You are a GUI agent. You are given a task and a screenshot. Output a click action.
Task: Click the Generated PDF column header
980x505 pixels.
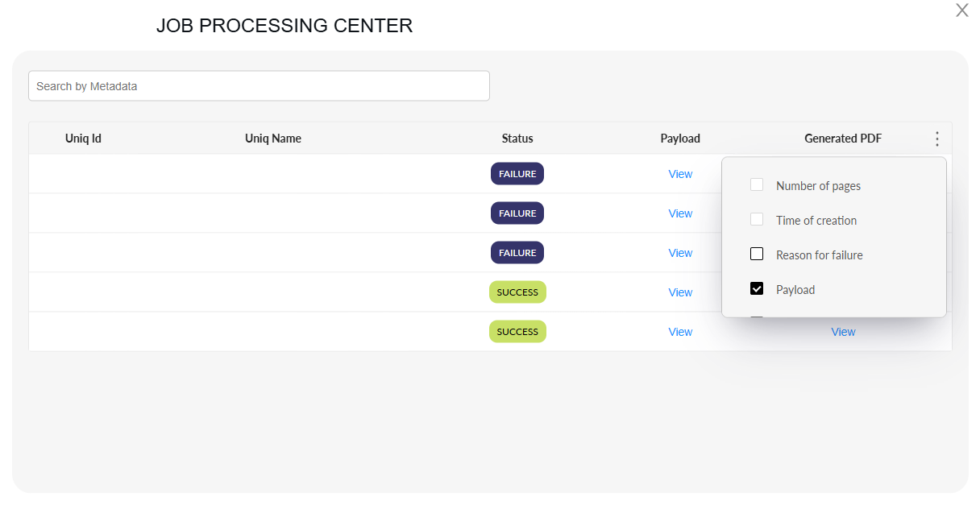(843, 139)
